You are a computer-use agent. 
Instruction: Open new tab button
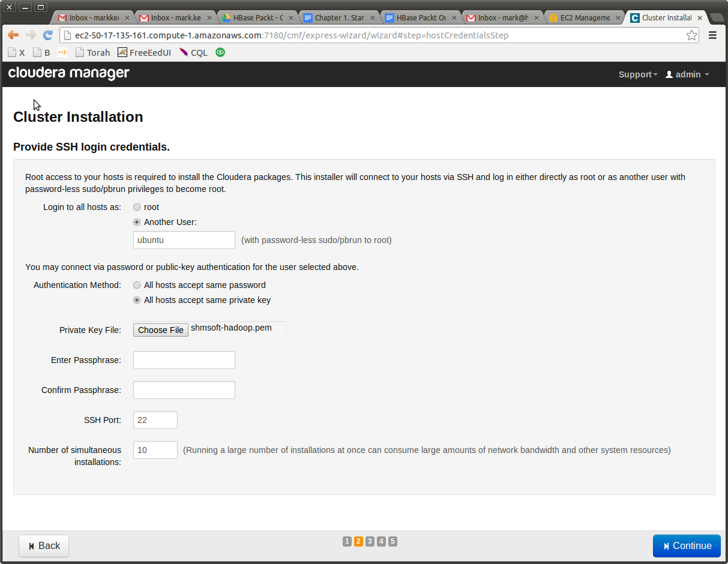pos(717,18)
